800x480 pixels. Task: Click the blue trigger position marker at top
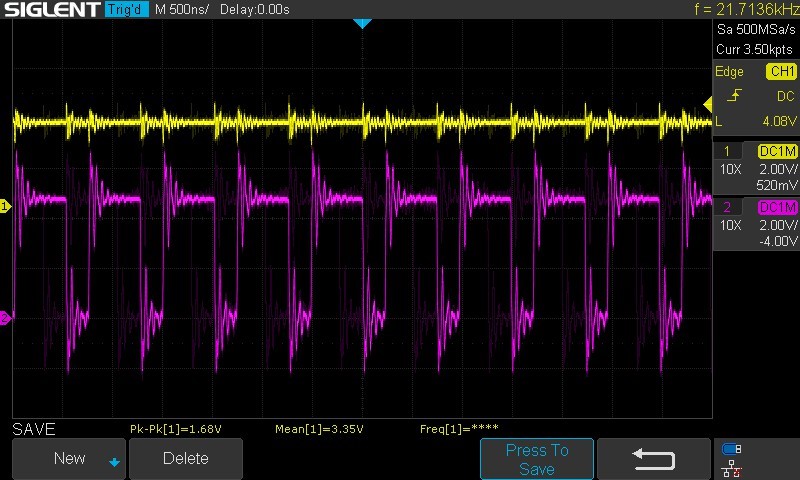[362, 23]
